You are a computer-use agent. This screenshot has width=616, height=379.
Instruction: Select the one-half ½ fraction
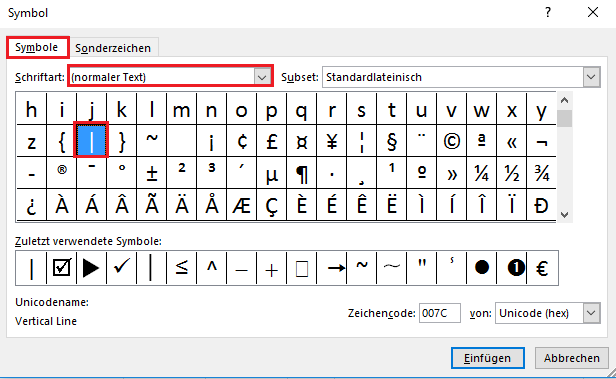[512, 173]
